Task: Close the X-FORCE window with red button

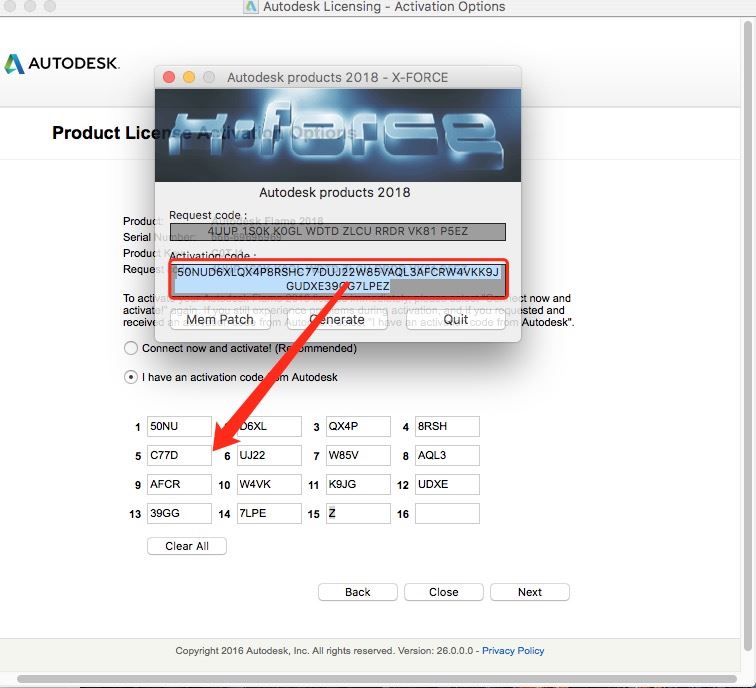Action: tap(169, 77)
